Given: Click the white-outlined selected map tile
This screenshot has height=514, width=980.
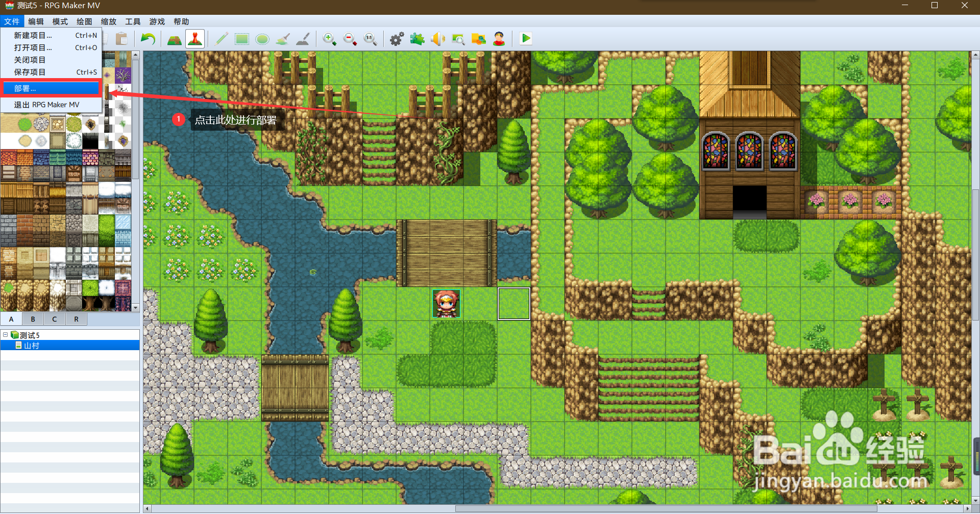Looking at the screenshot, I should (x=514, y=304).
